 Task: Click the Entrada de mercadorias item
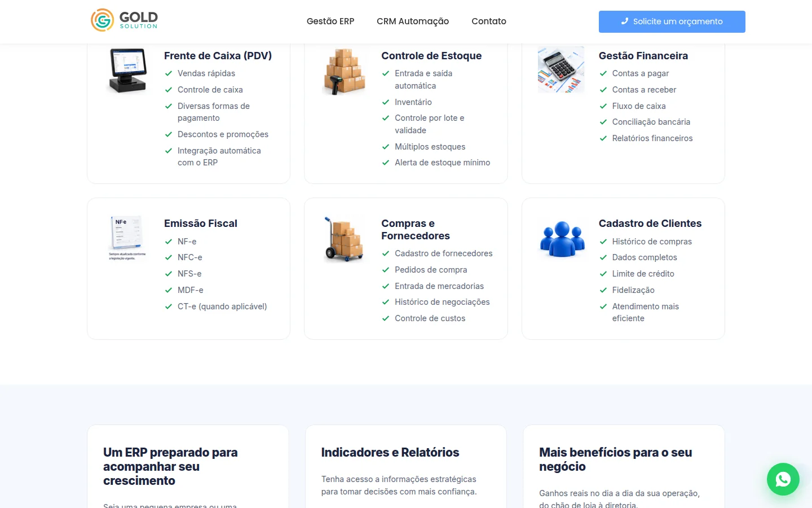(439, 286)
